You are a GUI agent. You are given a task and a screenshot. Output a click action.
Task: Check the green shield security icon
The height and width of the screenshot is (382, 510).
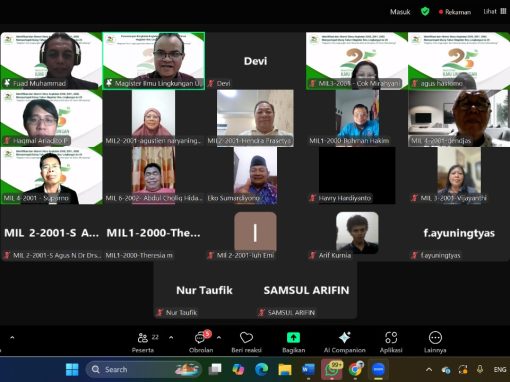(x=425, y=12)
